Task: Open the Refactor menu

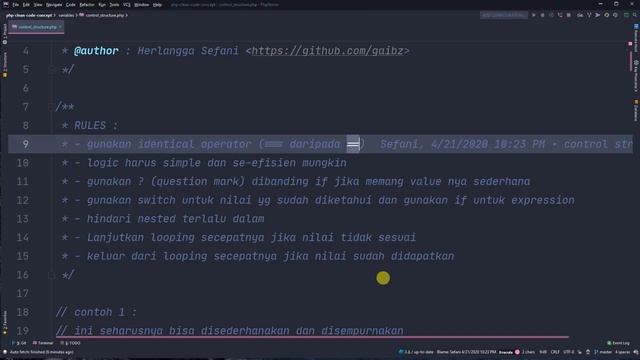Action: pyautogui.click(x=87, y=4)
